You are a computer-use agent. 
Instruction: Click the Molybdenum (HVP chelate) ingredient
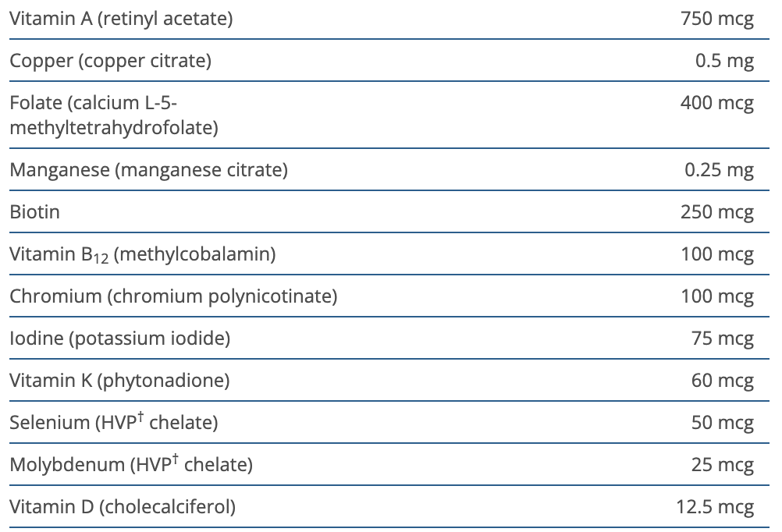(x=131, y=465)
